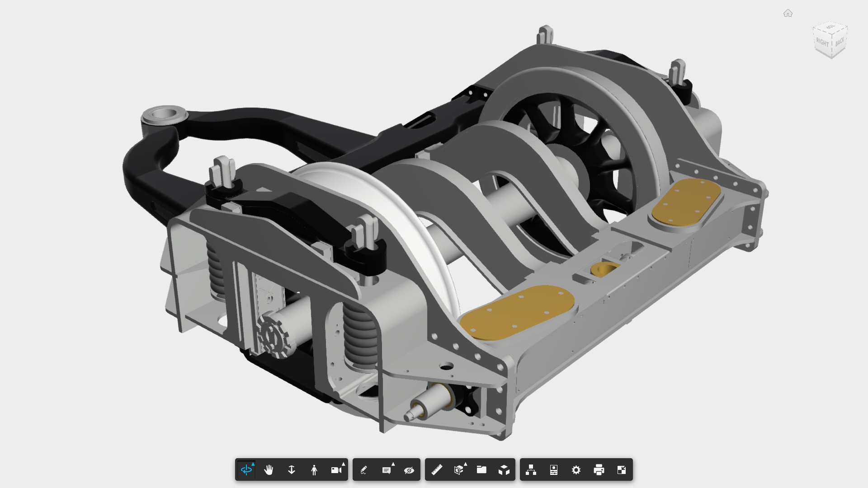Choose the Zoom up-down arrow tool
This screenshot has width=868, height=488.
coord(292,470)
